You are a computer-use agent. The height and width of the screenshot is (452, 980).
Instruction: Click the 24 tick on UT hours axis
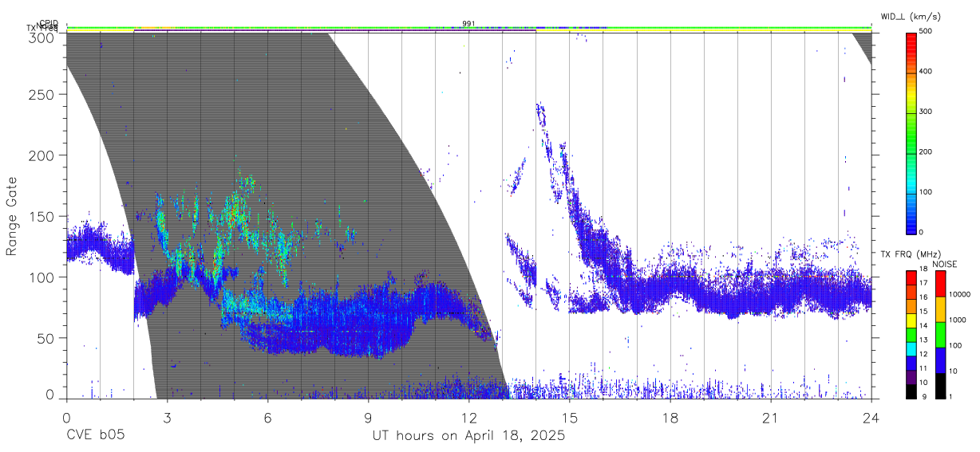coord(871,418)
